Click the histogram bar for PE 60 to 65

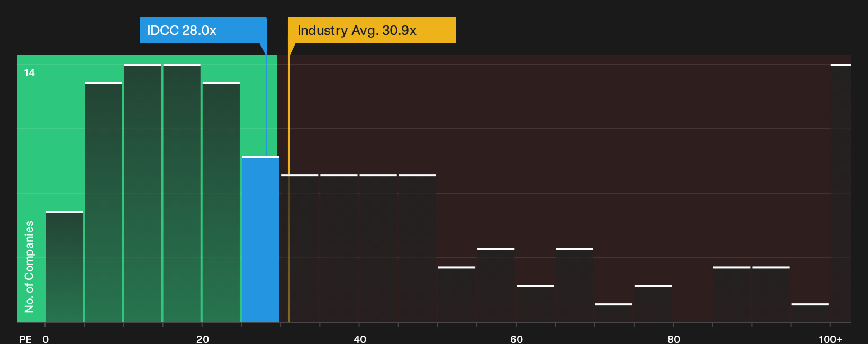(x=535, y=303)
